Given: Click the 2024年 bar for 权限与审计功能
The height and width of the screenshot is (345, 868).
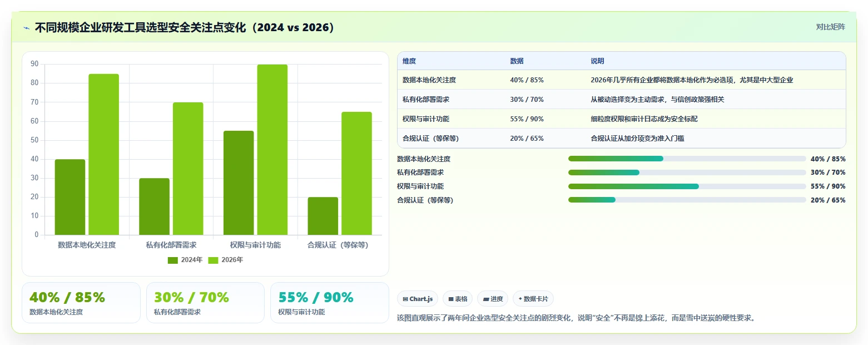Looking at the screenshot, I should 239,183.
